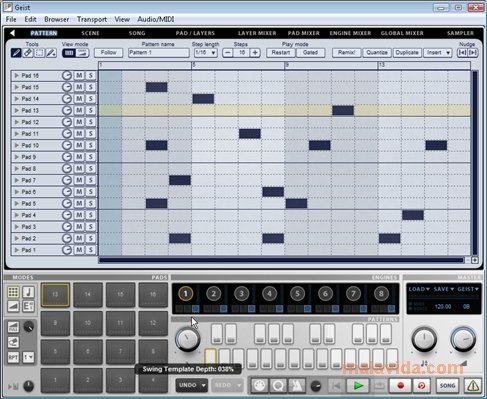487x399 pixels.
Task: Open the Insert dropdown
Action: tap(438, 53)
